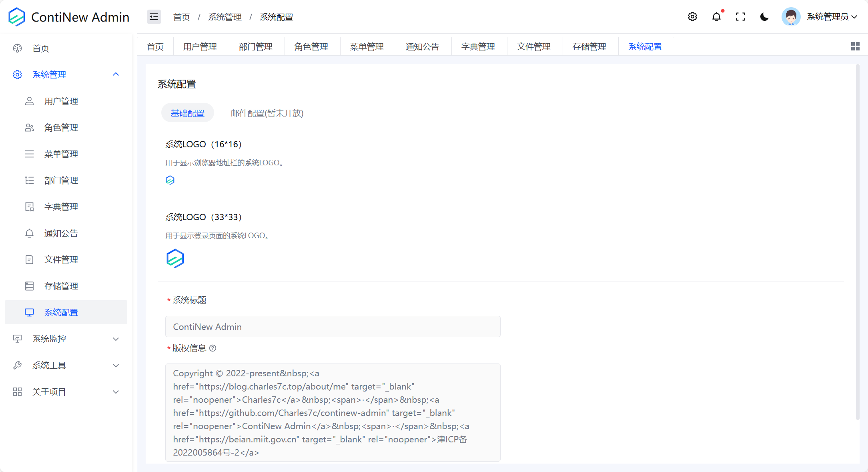Select the 用户管理 person icon in sidebar
This screenshot has height=472, width=868.
coord(29,101)
